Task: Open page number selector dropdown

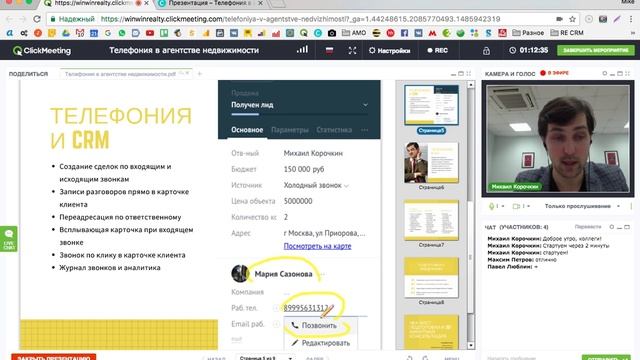Action: tap(266, 358)
